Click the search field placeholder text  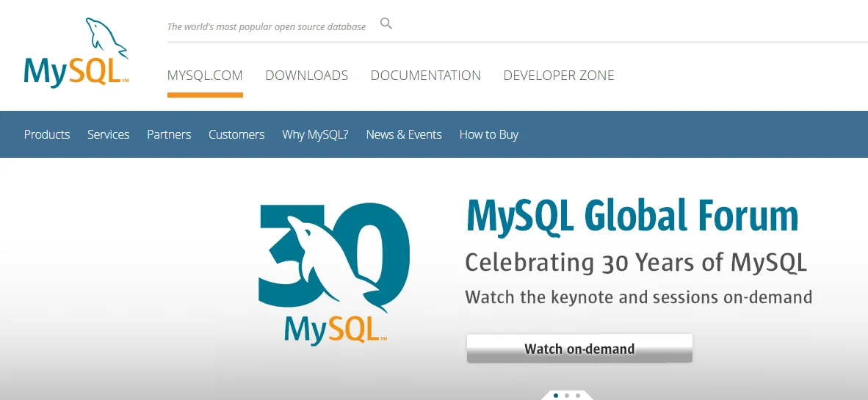point(267,26)
